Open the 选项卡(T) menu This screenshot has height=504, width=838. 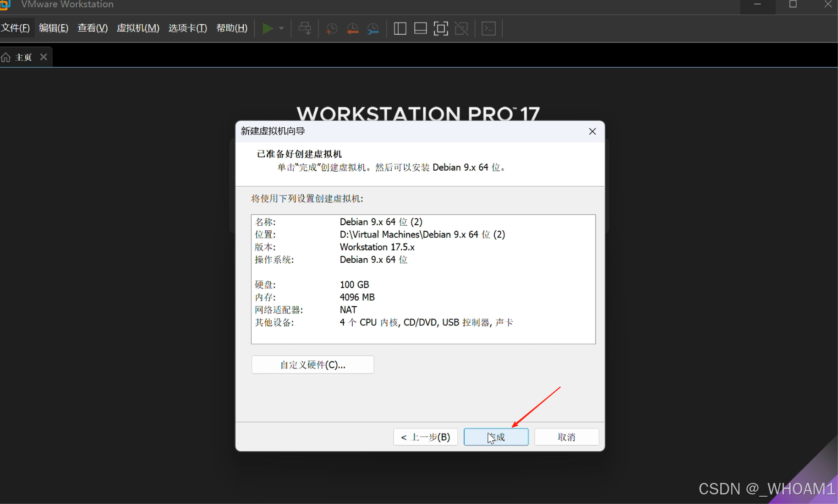pyautogui.click(x=188, y=28)
